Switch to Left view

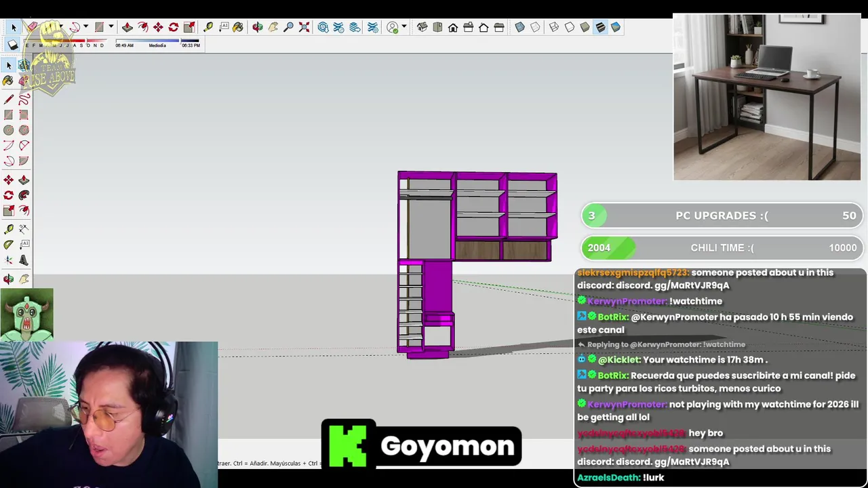pyautogui.click(x=499, y=27)
